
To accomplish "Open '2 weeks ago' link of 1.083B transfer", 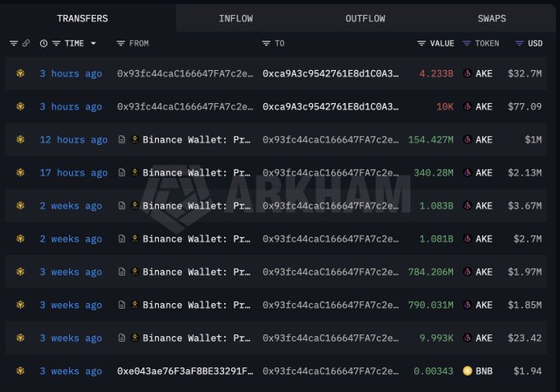I will [x=71, y=206].
